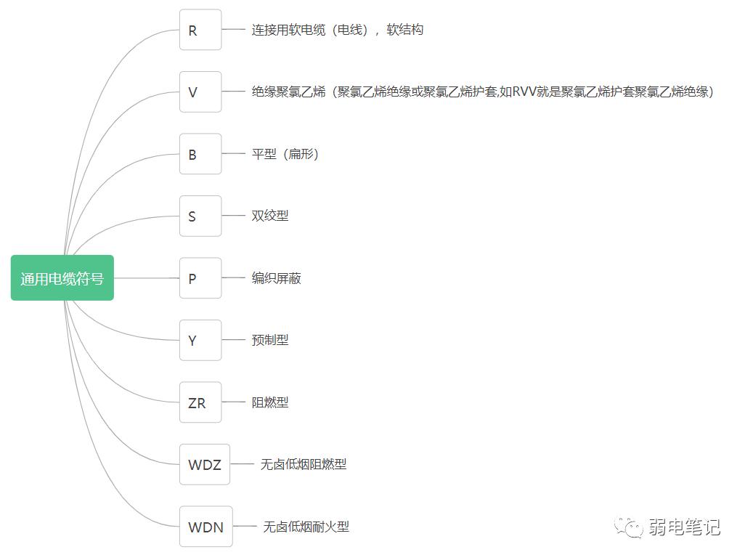This screenshot has width=745, height=560.
Task: Select the Y node box
Action: click(x=200, y=340)
